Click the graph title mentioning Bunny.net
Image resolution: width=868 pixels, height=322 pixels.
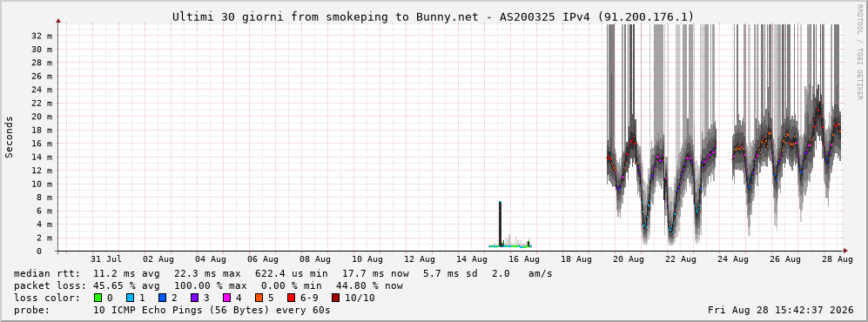[433, 17]
